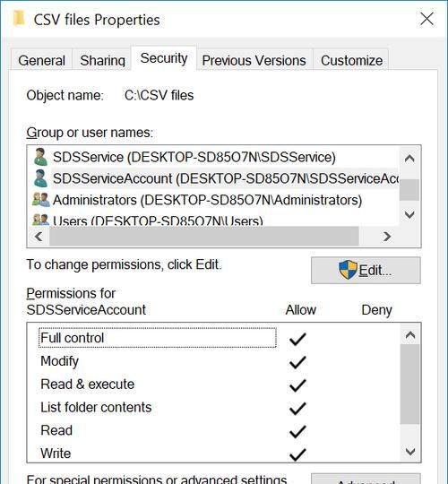Screen dimensions: 448x484
Task: Close the CSV files Properties dialog
Action: 427,19
